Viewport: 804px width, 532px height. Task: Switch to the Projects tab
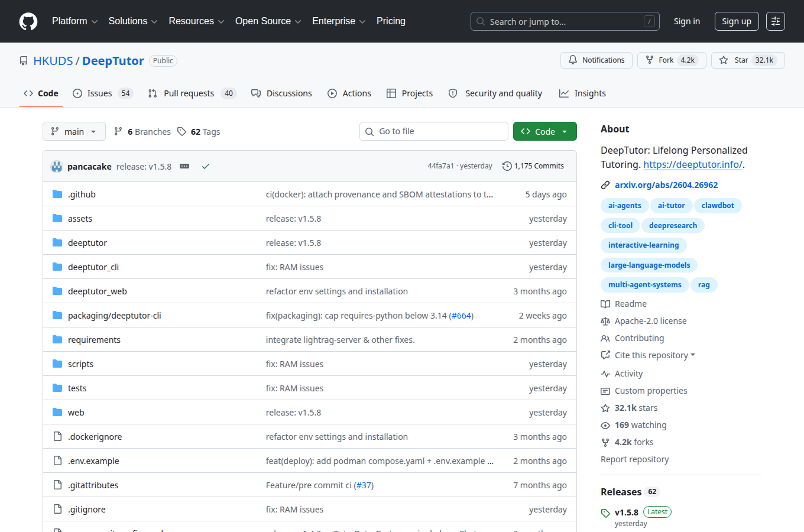tap(410, 93)
